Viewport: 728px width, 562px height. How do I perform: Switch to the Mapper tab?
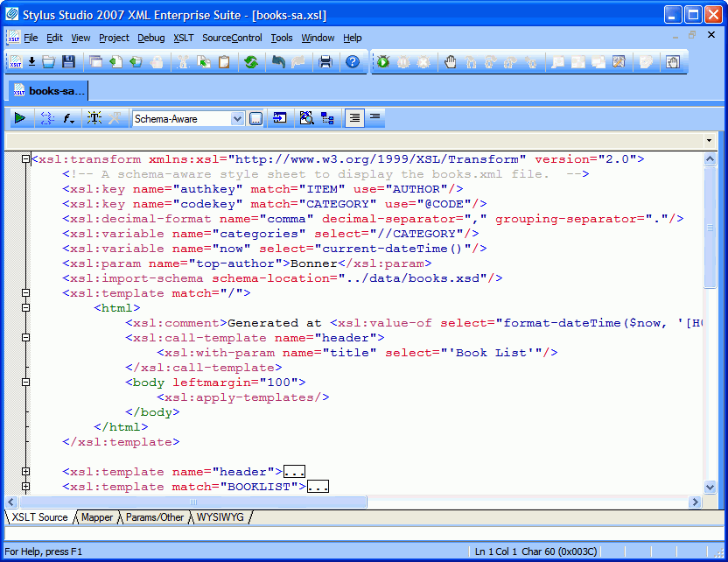[x=96, y=517]
